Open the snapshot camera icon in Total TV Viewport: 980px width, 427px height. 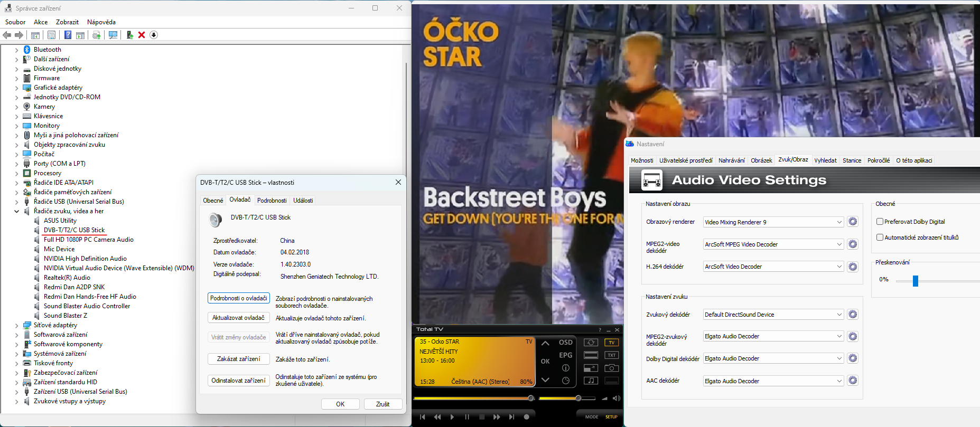coord(611,368)
